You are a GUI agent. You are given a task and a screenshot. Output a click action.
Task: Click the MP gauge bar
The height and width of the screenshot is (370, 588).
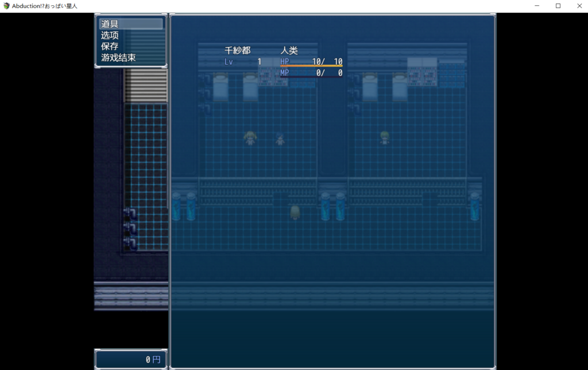(x=311, y=77)
